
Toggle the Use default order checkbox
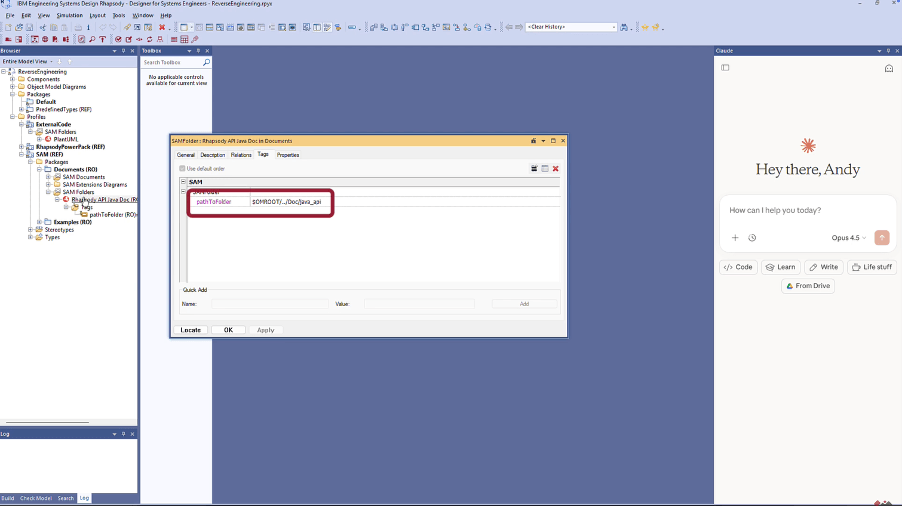click(x=182, y=168)
